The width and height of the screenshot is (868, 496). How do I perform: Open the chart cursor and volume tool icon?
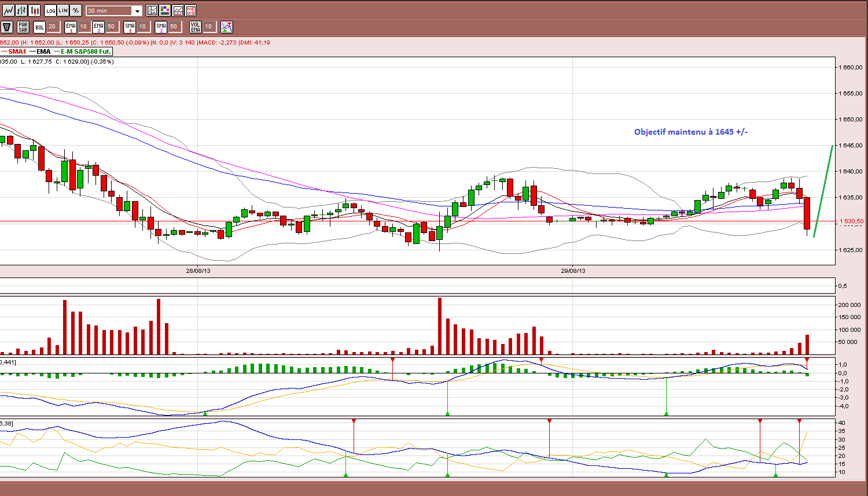pyautogui.click(x=152, y=10)
